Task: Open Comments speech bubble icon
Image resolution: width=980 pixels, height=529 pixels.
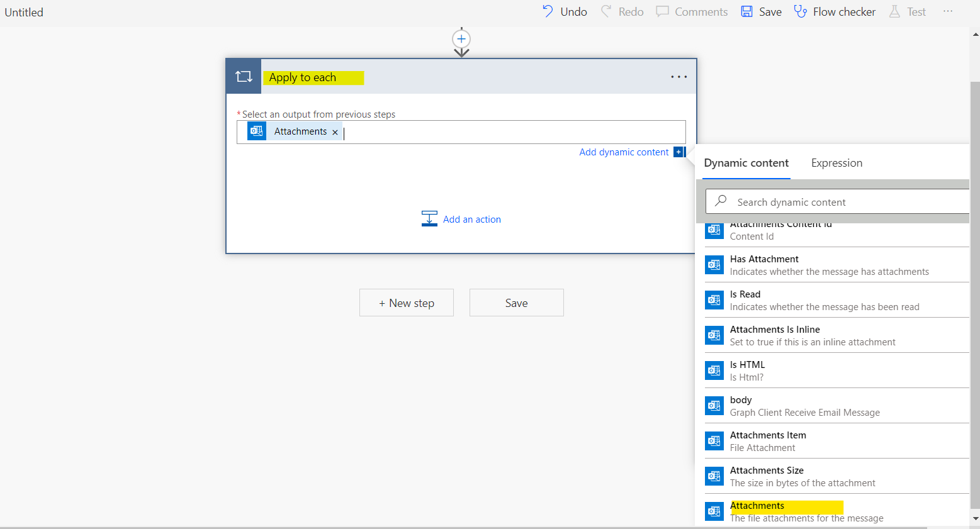Action: pos(662,11)
